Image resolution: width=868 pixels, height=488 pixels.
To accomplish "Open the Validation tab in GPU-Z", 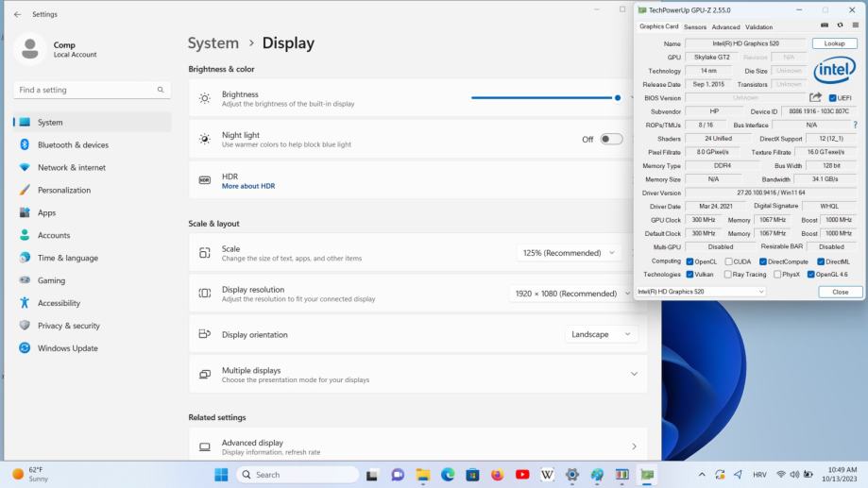I will (758, 26).
